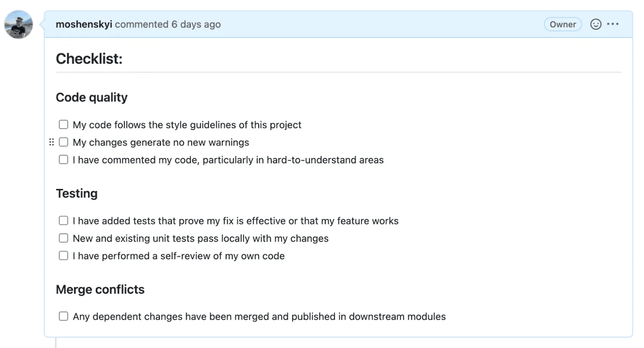Image resolution: width=644 pixels, height=348 pixels.
Task: Check 'I have performed a self-review' box
Action: click(x=63, y=256)
